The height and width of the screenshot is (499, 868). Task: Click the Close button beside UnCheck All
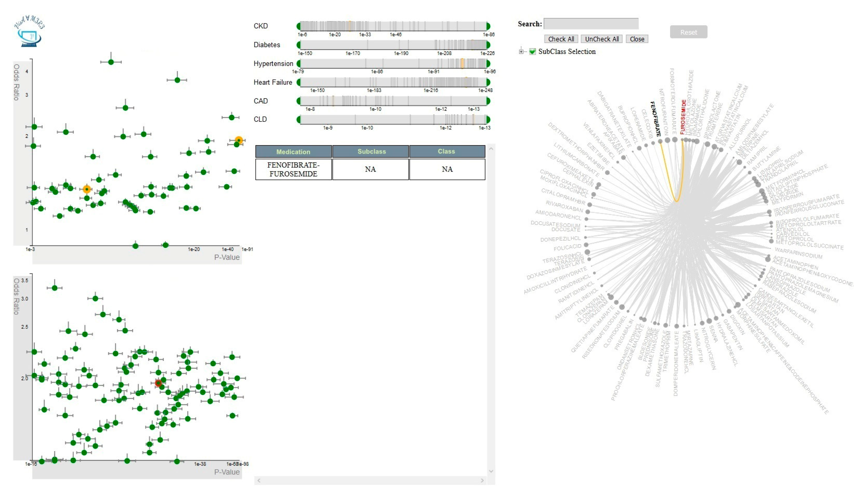coord(637,39)
